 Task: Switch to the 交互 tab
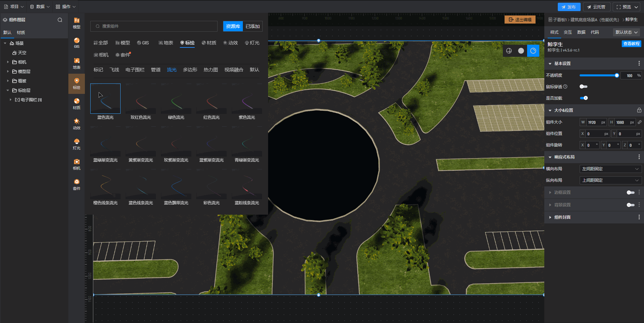coord(568,32)
